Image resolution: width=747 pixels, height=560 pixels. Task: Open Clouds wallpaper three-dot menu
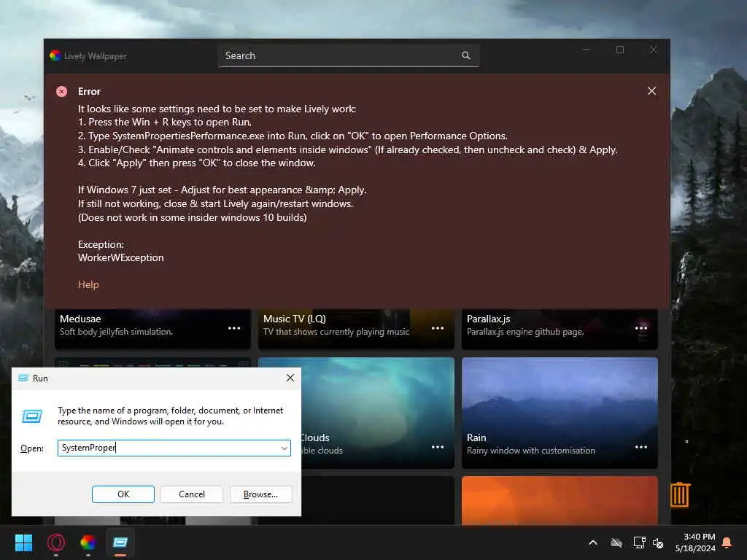pos(438,447)
